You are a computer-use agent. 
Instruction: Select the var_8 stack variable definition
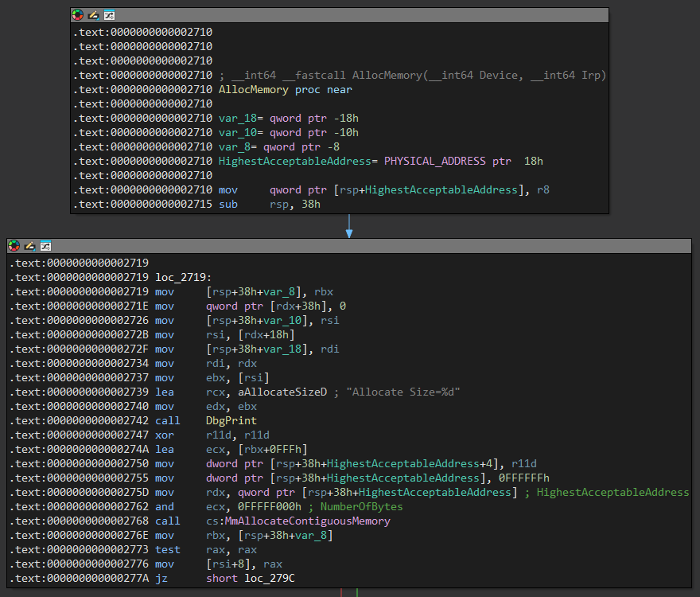[235, 147]
